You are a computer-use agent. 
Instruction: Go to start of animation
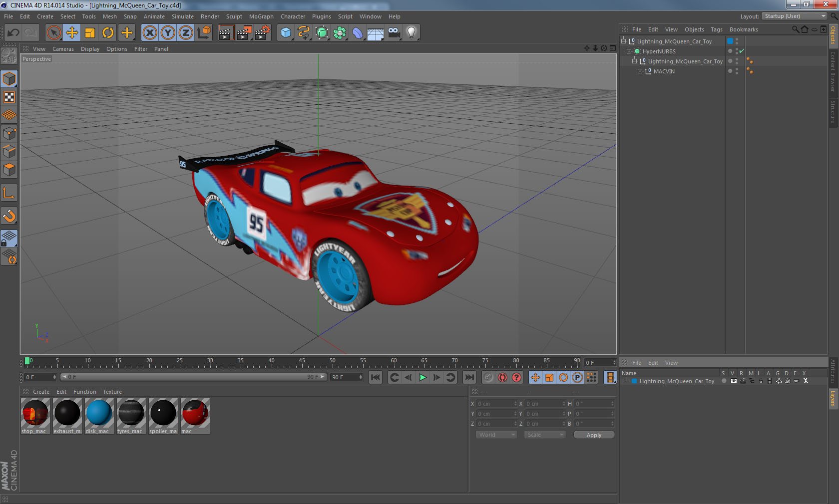(376, 378)
